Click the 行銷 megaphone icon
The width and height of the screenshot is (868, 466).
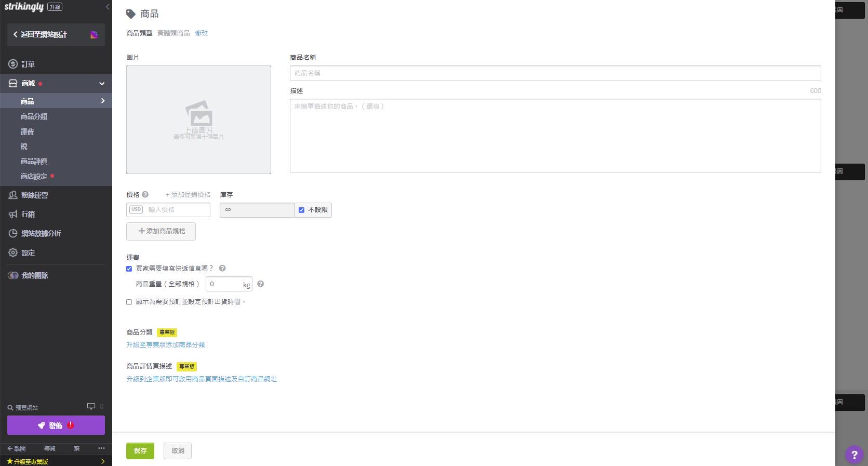(x=13, y=214)
